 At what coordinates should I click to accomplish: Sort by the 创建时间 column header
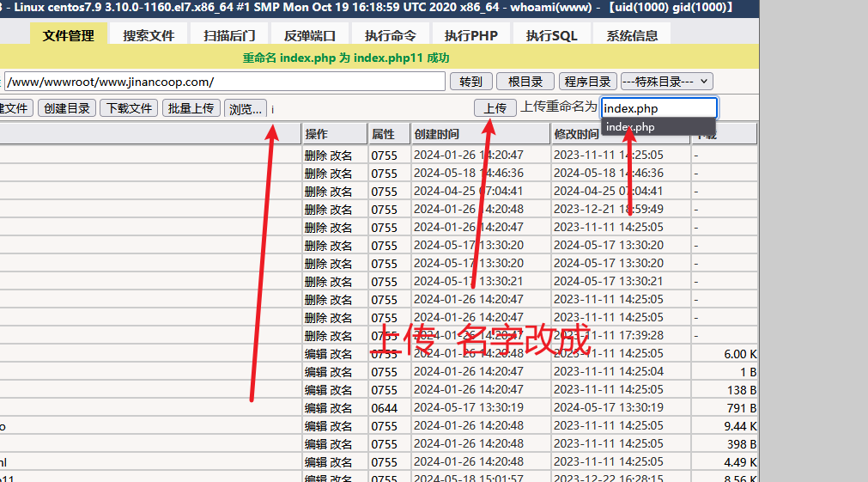pyautogui.click(x=436, y=134)
